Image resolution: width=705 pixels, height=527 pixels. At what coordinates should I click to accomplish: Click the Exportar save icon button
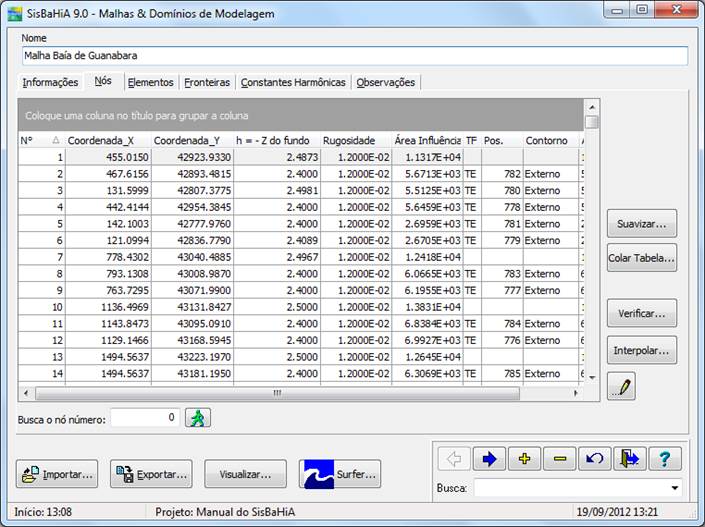pyautogui.click(x=151, y=474)
